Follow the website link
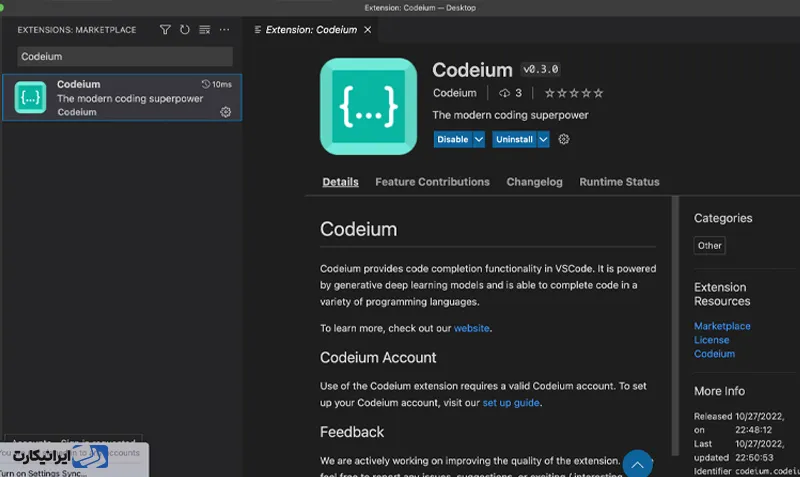This screenshot has width=800, height=477. tap(471, 328)
